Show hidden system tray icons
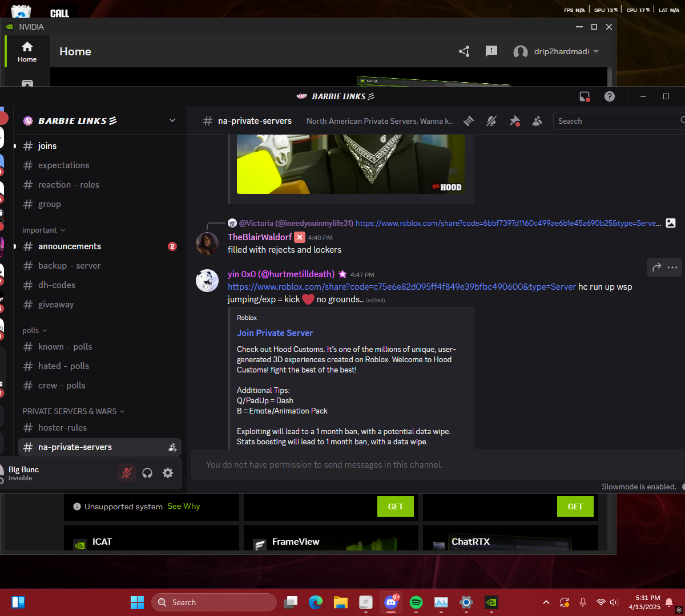 click(x=546, y=602)
